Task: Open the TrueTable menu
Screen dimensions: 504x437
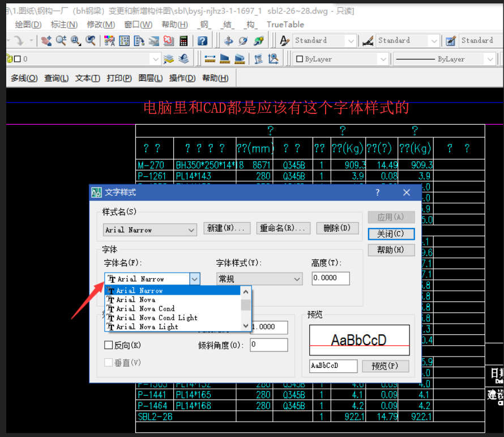Action: 285,24
